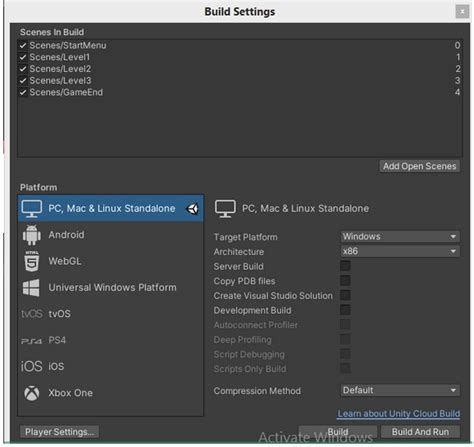
Task: Select Universal Windows Platform row
Action: pos(111,288)
